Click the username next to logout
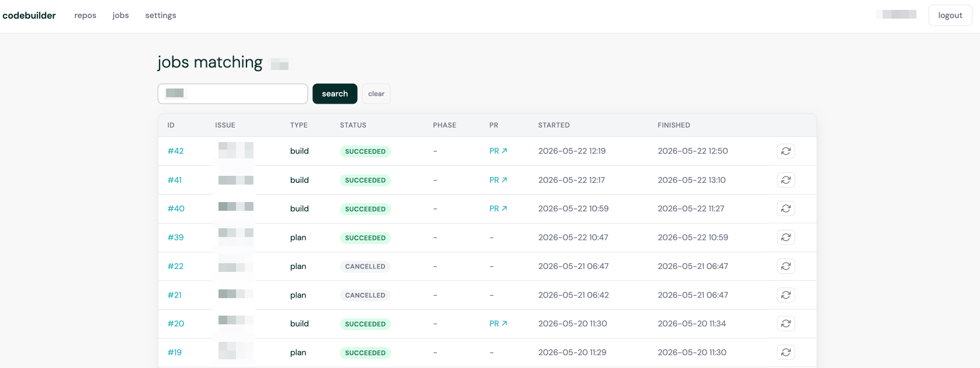This screenshot has width=980, height=368. pyautogui.click(x=897, y=15)
